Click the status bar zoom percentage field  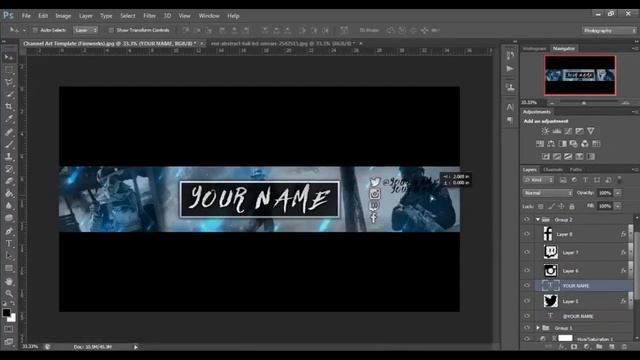point(31,347)
